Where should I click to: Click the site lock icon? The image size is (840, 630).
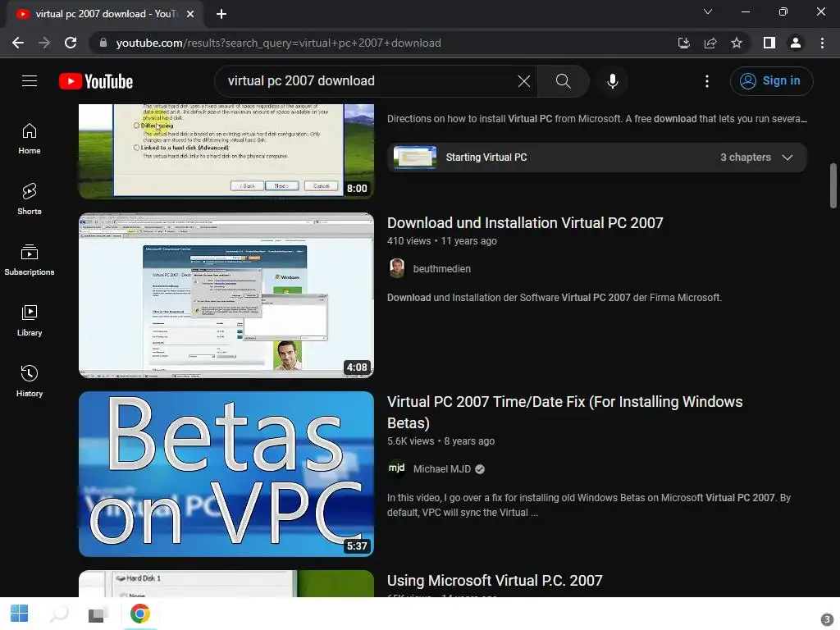click(103, 43)
